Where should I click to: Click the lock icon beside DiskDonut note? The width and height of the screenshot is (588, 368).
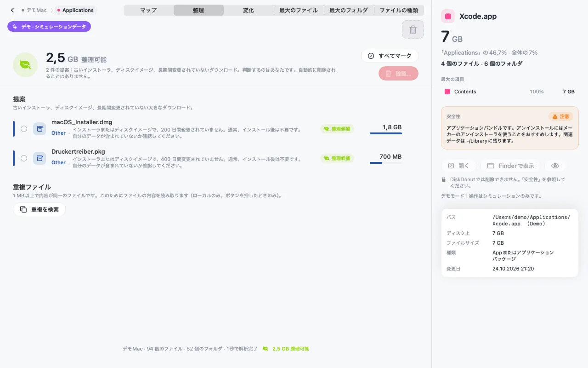[x=443, y=179]
